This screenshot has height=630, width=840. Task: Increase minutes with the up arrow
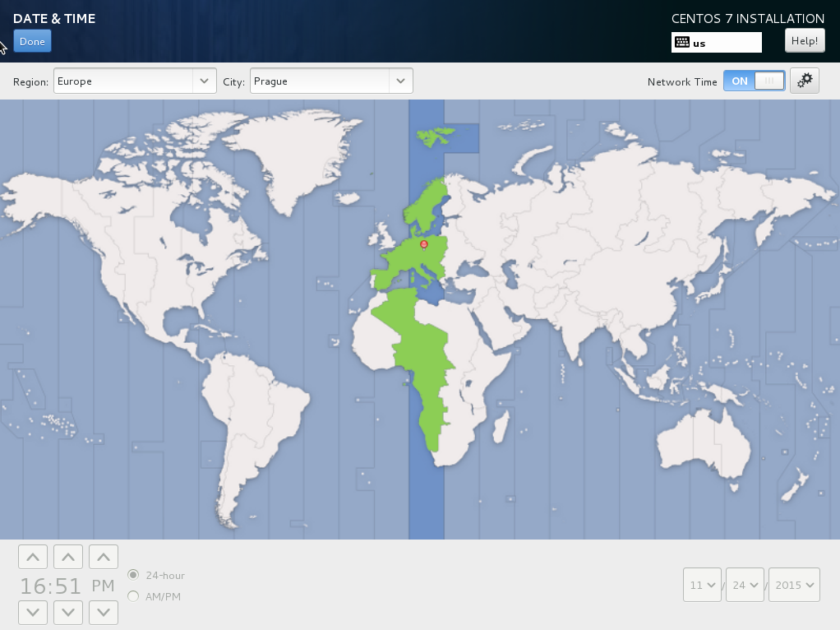pyautogui.click(x=67, y=558)
